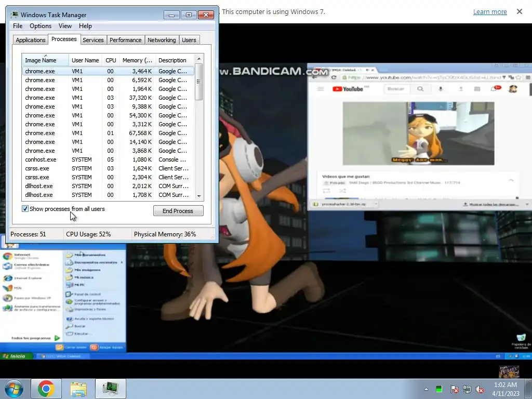Click the muted volume tray icon
This screenshot has width=532, height=399.
480,389
